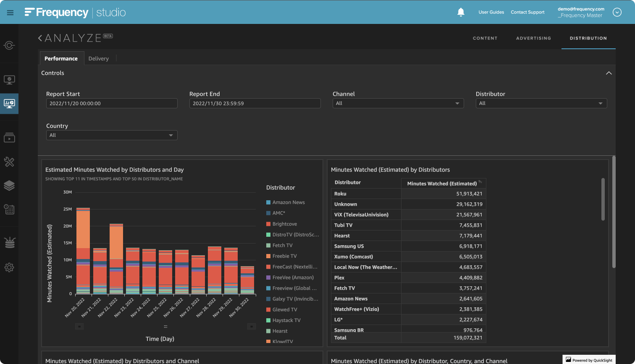The image size is (635, 364).
Task: Open the hamburger navigation menu
Action: (x=10, y=13)
